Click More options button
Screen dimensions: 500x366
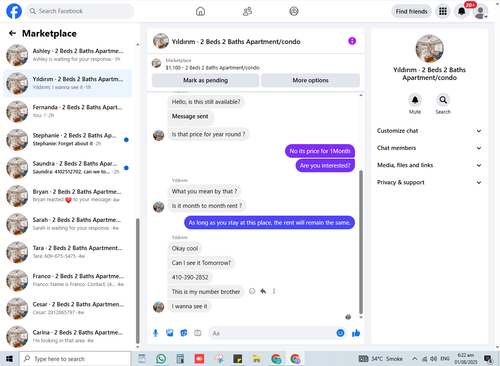click(x=310, y=80)
